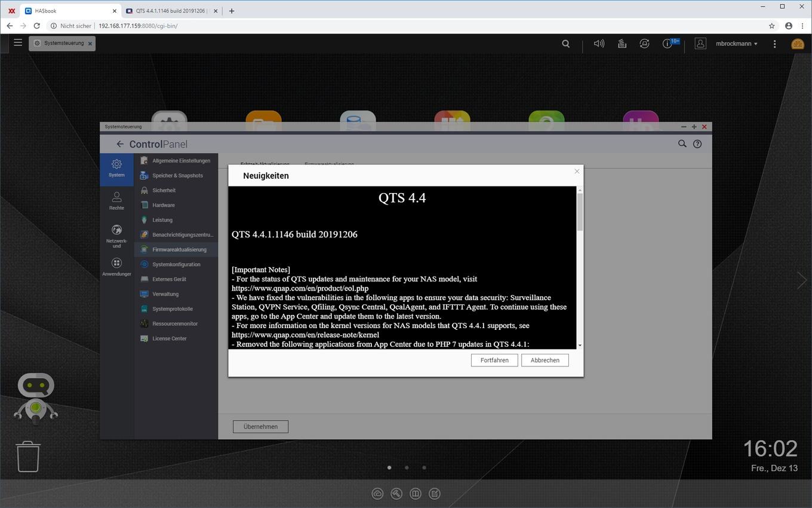Open background tasks stack icon
Image resolution: width=812 pixels, height=508 pixels.
(622, 44)
